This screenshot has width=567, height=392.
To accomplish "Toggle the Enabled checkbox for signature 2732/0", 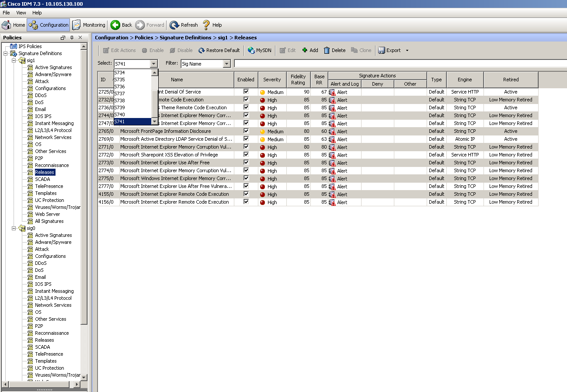I will tap(246, 100).
